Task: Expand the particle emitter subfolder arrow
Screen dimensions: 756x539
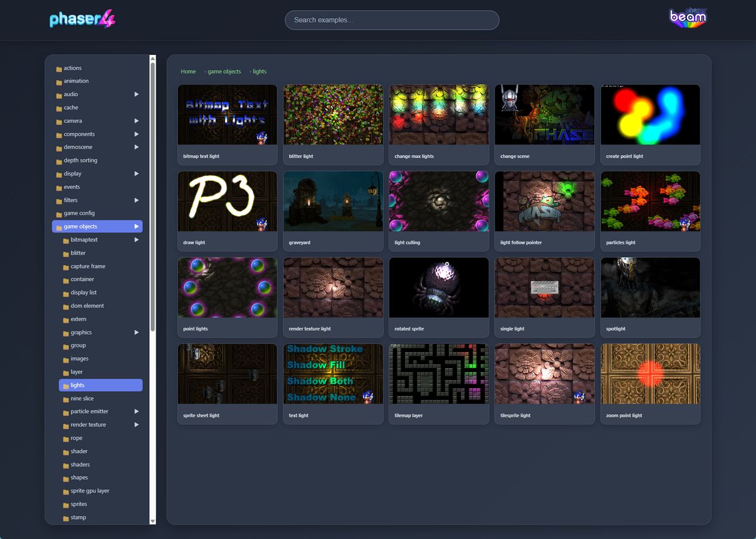Action: [x=136, y=412]
